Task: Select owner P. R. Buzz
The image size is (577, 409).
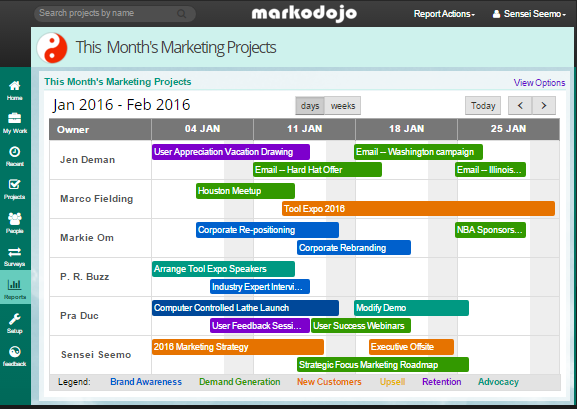Action: pos(85,277)
